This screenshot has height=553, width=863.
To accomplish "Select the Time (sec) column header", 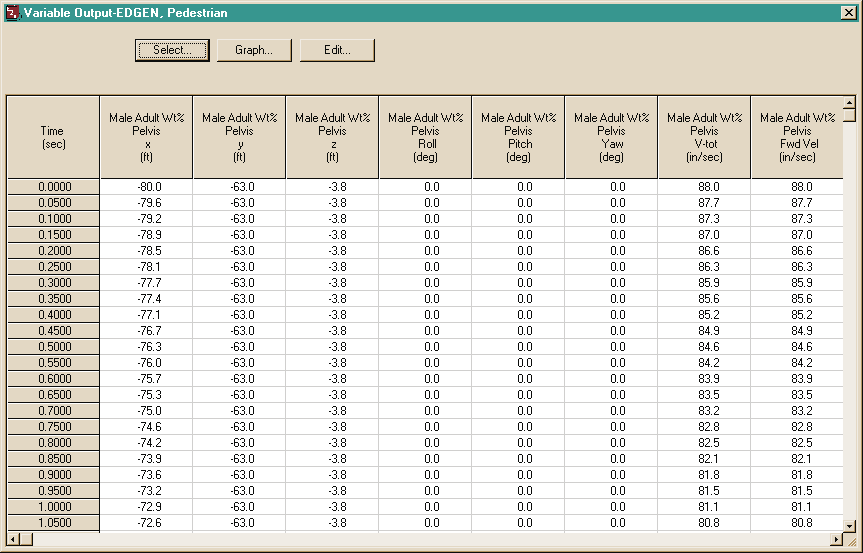I will click(x=53, y=138).
